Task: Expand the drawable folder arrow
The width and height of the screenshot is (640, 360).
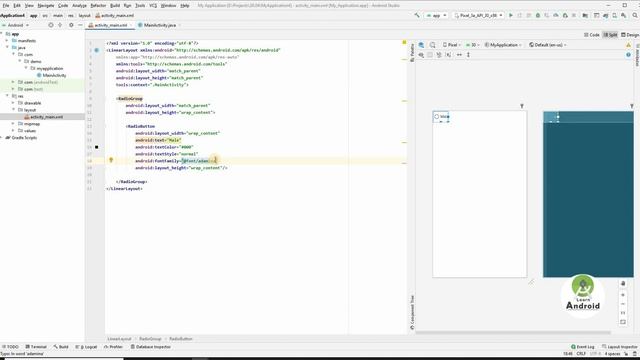Action: 13,103
